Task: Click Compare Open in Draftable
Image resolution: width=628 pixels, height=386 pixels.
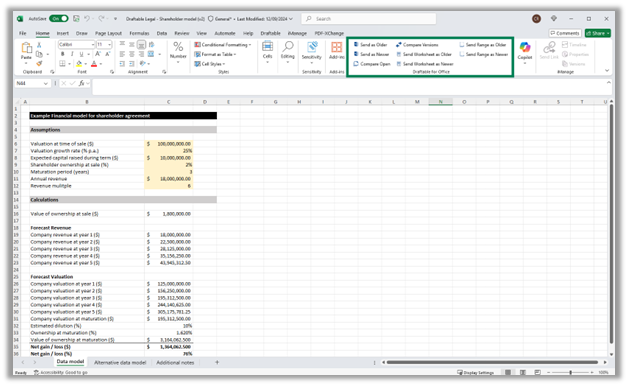Action: pos(372,64)
